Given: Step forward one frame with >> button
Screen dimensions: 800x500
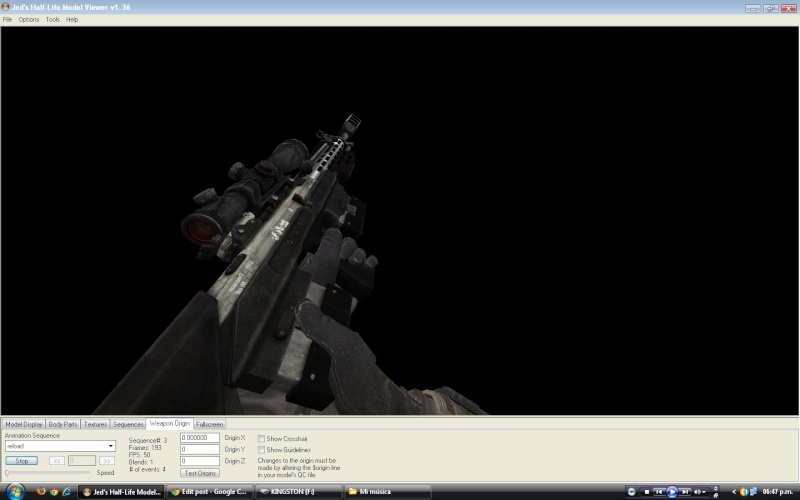Looking at the screenshot, I should pos(106,461).
